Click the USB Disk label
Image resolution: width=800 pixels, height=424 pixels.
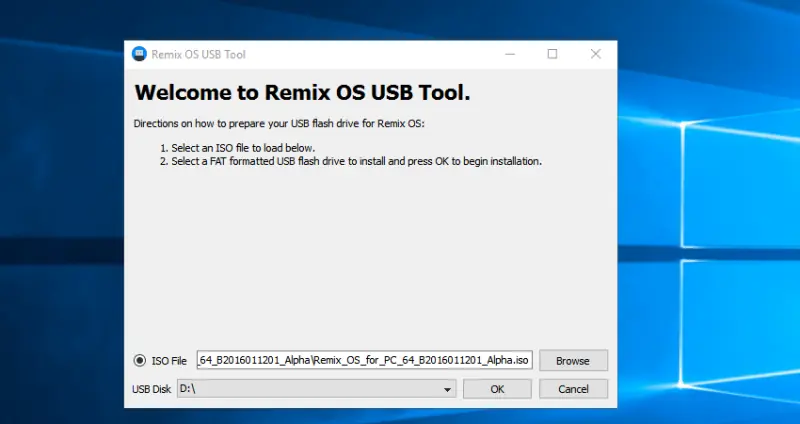tap(152, 389)
